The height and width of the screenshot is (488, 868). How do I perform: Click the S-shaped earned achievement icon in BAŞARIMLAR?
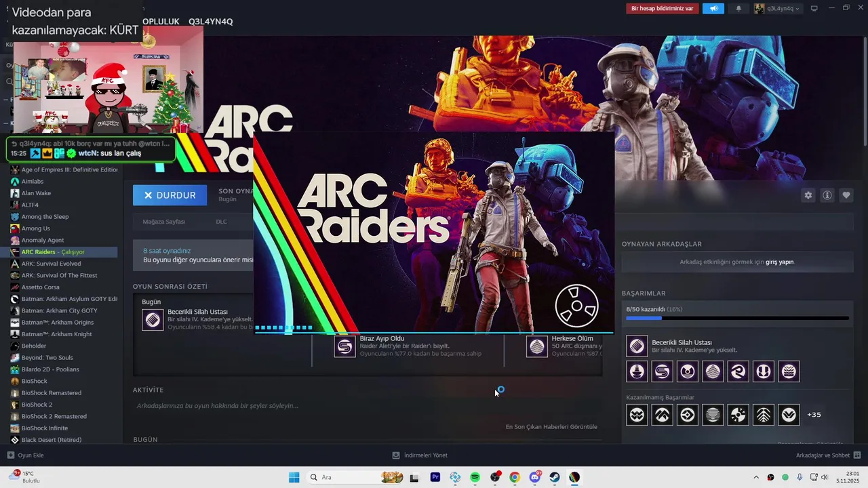click(662, 371)
